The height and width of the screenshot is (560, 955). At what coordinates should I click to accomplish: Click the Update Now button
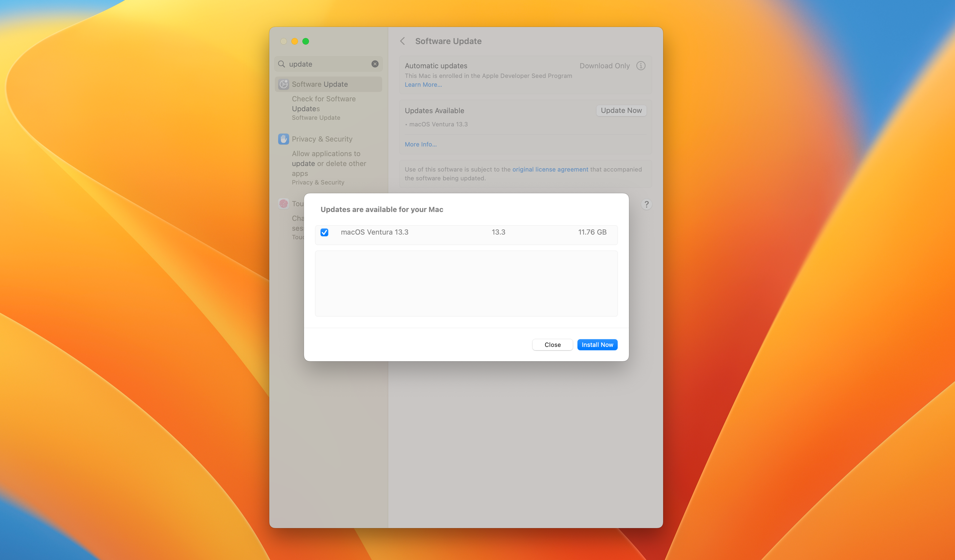tap(621, 111)
